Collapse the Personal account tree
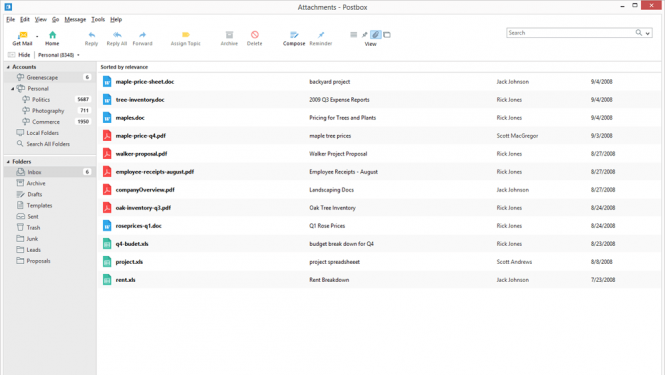This screenshot has width=665, height=375. pos(13,89)
